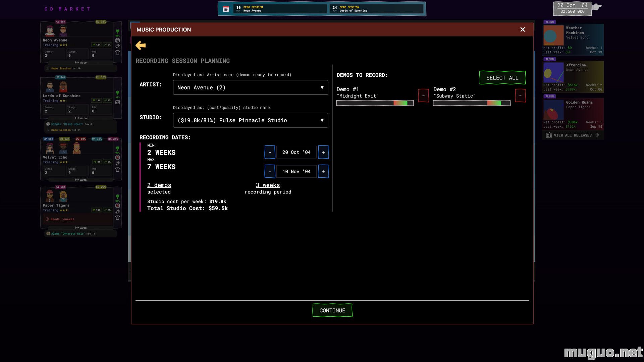Open Velvet Echo's lightbulb creativity icon
This screenshot has height=362, width=644.
point(117,148)
